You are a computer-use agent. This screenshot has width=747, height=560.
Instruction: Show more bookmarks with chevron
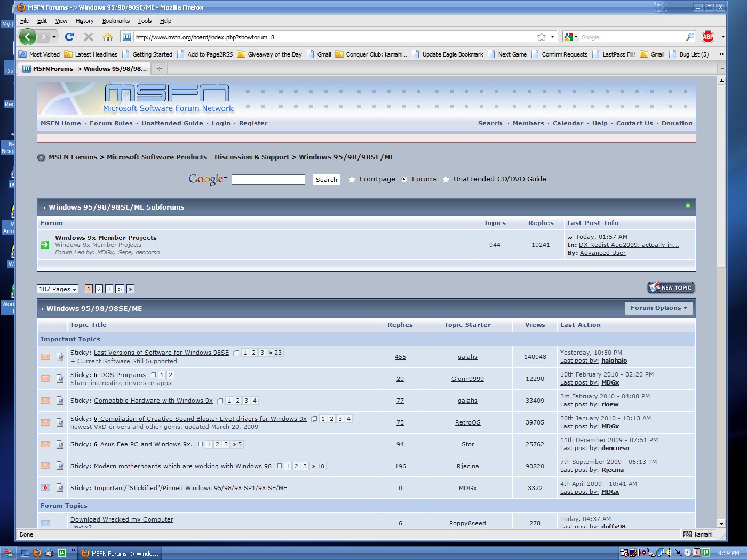tap(721, 54)
